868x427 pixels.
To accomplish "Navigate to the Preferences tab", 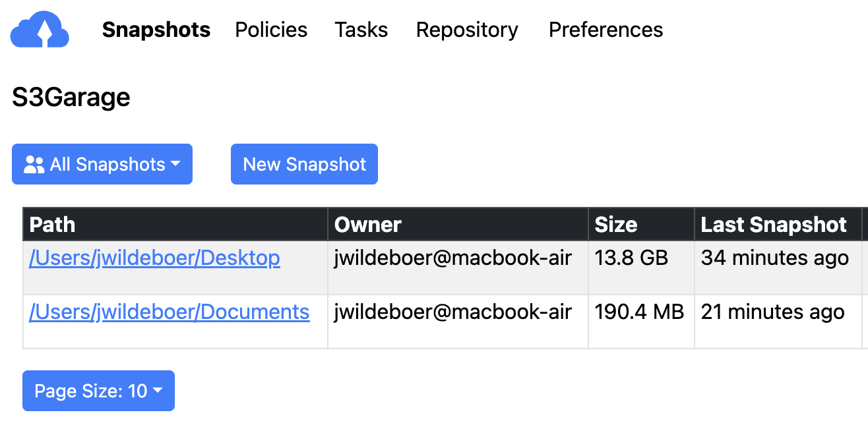I will point(605,30).
